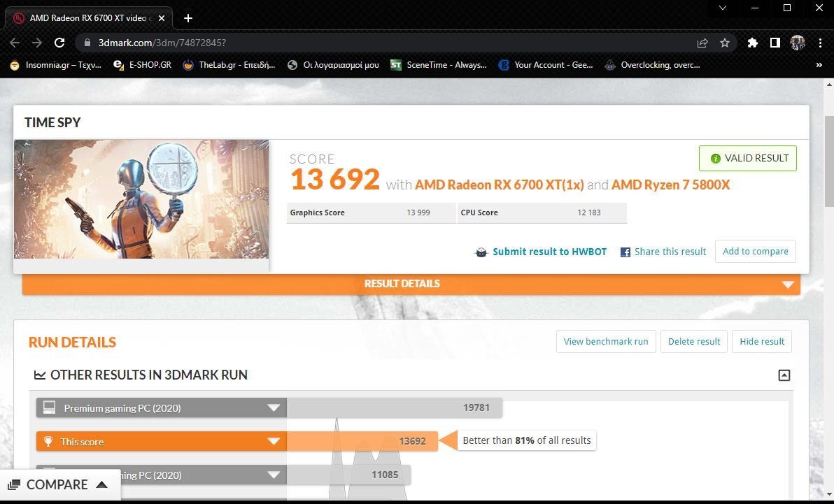This screenshot has width=834, height=504.
Task: Click the HWBOT robot icon
Action: tap(481, 252)
